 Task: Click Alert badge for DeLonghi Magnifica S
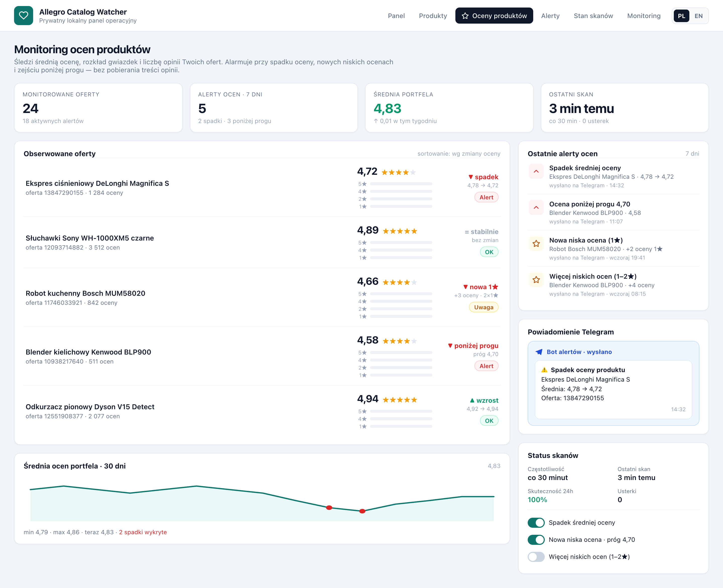click(x=486, y=198)
